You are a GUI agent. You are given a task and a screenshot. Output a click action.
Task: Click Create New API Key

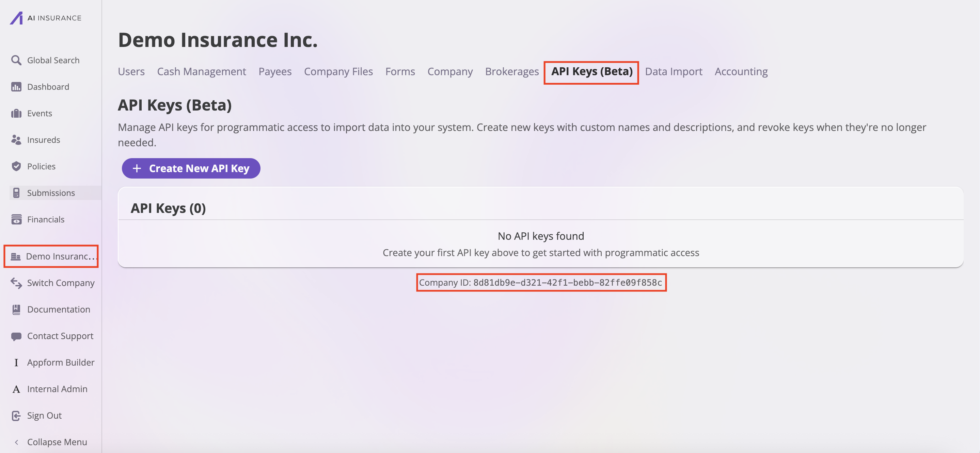(191, 168)
